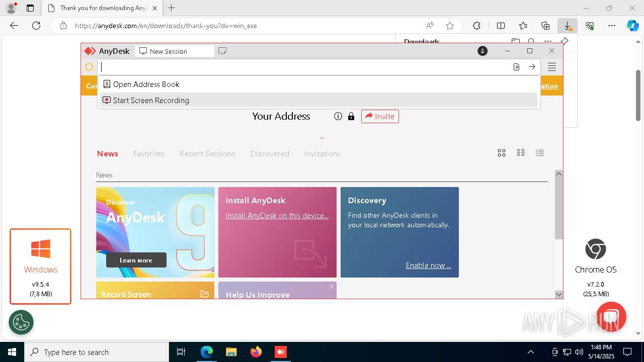644x362 pixels.
Task: Click the Edge browser back button
Action: tap(14, 26)
